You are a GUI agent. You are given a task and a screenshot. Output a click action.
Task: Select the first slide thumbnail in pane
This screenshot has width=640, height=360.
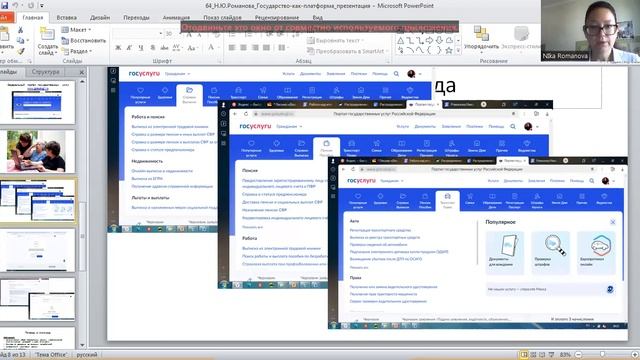(38, 102)
